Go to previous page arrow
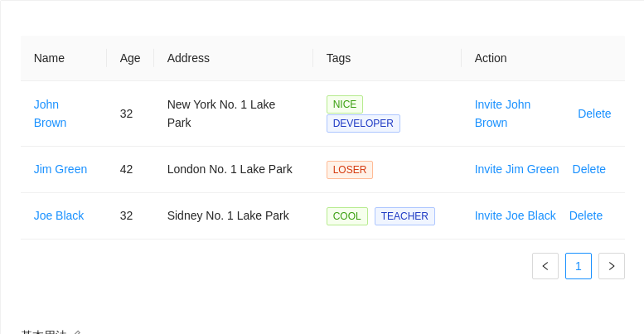 [x=545, y=266]
